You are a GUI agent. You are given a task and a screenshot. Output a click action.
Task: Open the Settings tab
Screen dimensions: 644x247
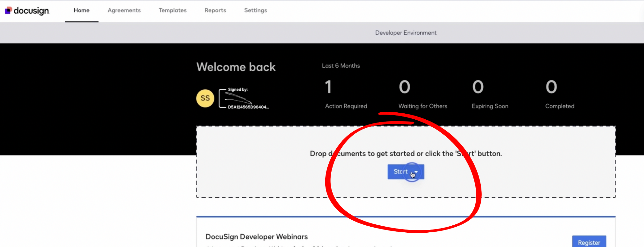(x=255, y=11)
